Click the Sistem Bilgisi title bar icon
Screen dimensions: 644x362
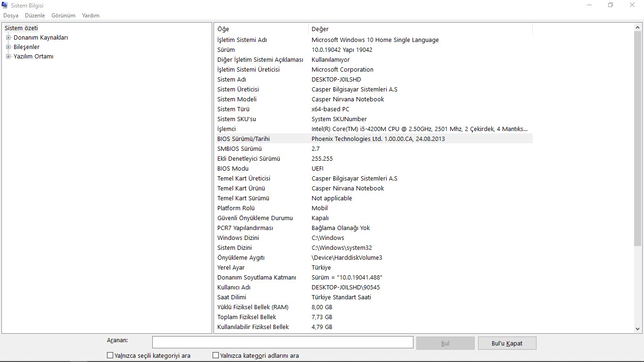(5, 5)
